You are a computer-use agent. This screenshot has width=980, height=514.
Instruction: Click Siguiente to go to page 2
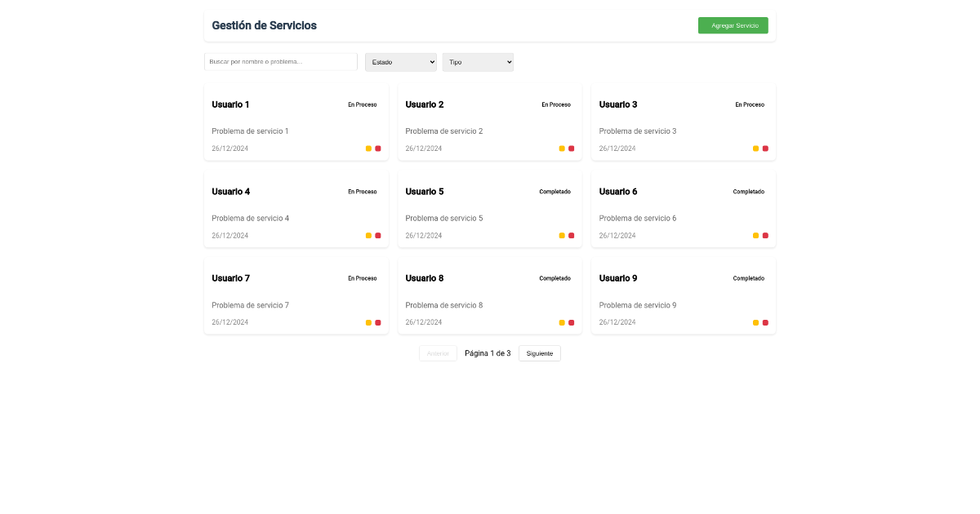tap(539, 352)
